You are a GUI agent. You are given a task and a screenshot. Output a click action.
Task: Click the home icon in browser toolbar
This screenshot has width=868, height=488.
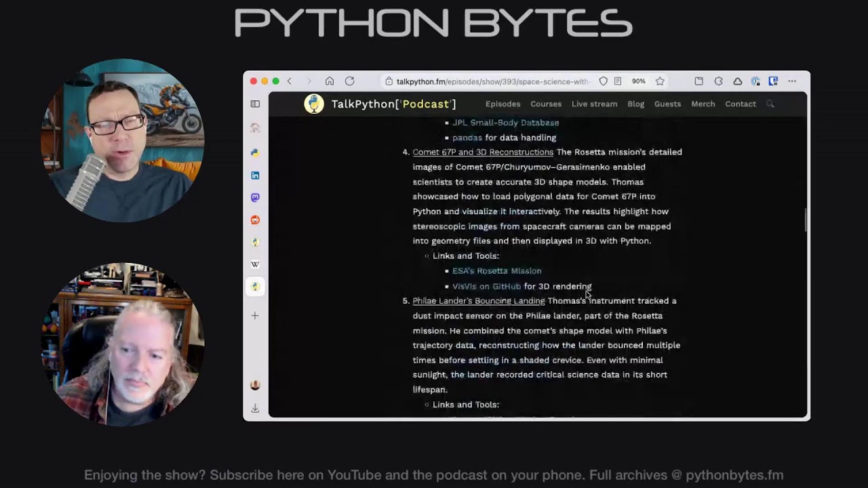(330, 81)
